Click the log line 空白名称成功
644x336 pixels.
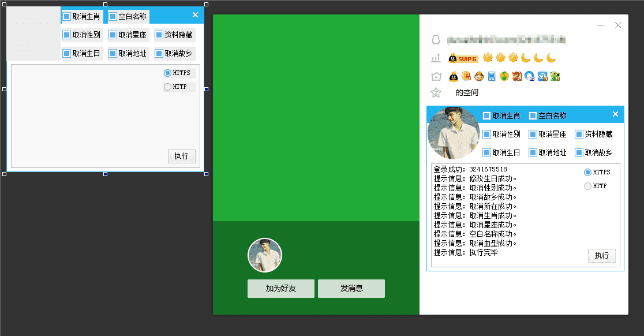click(x=475, y=234)
